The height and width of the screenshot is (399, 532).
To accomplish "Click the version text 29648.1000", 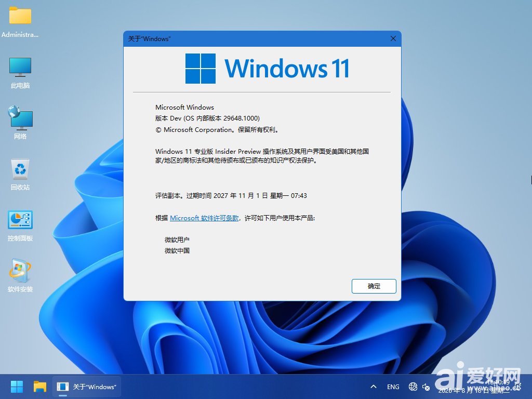I will tap(242, 118).
